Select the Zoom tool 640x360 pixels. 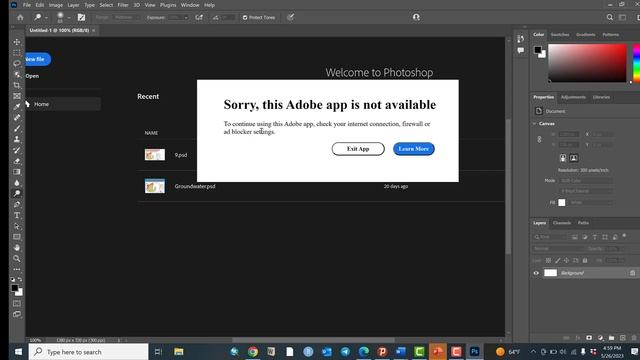click(x=17, y=258)
